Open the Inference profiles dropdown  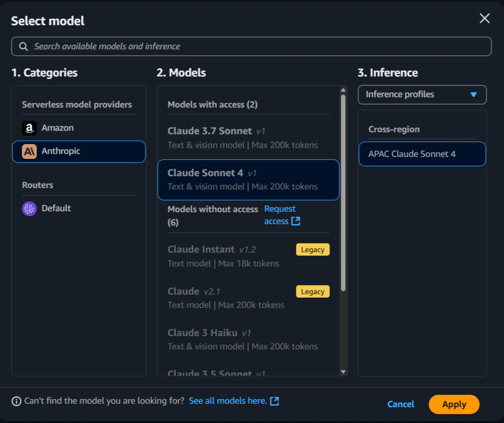pos(422,95)
